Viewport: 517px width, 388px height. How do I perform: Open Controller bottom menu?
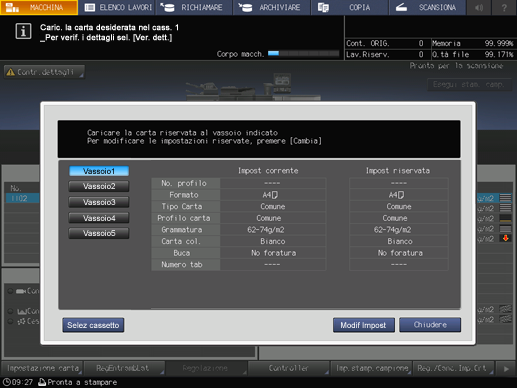point(289,368)
